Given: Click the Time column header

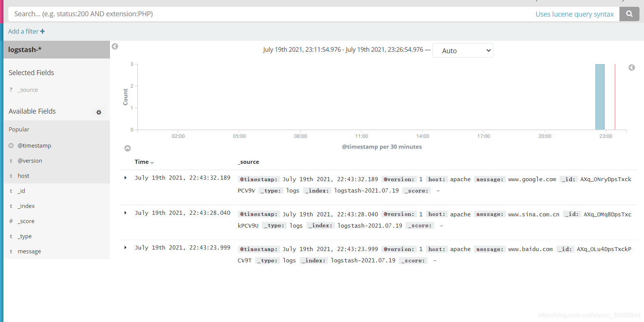Looking at the screenshot, I should pyautogui.click(x=142, y=162).
